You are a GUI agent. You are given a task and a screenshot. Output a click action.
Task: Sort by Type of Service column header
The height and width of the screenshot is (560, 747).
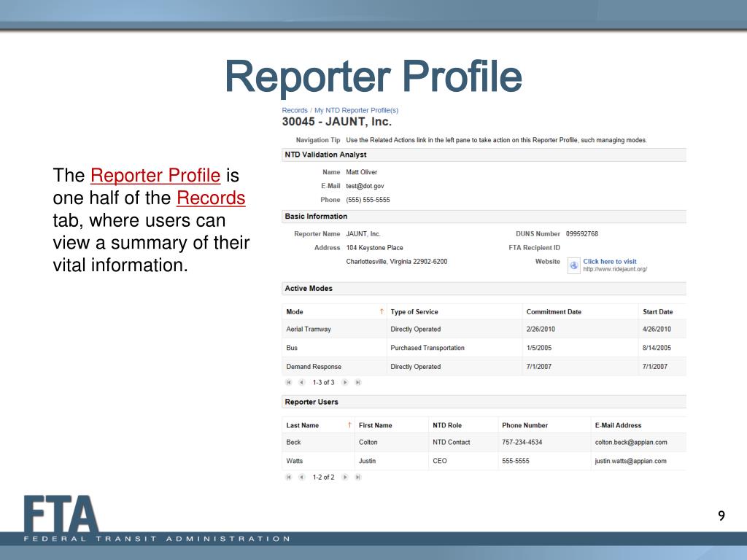point(454,312)
